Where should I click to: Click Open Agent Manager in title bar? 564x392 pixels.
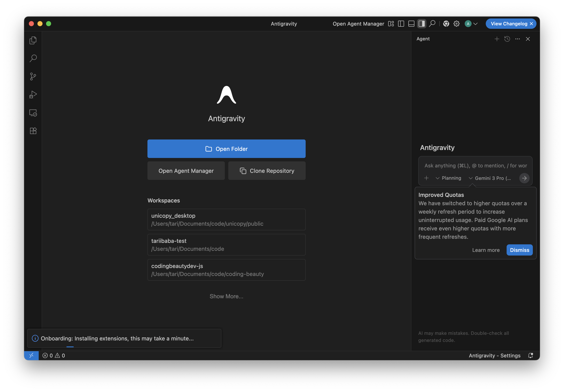(358, 24)
